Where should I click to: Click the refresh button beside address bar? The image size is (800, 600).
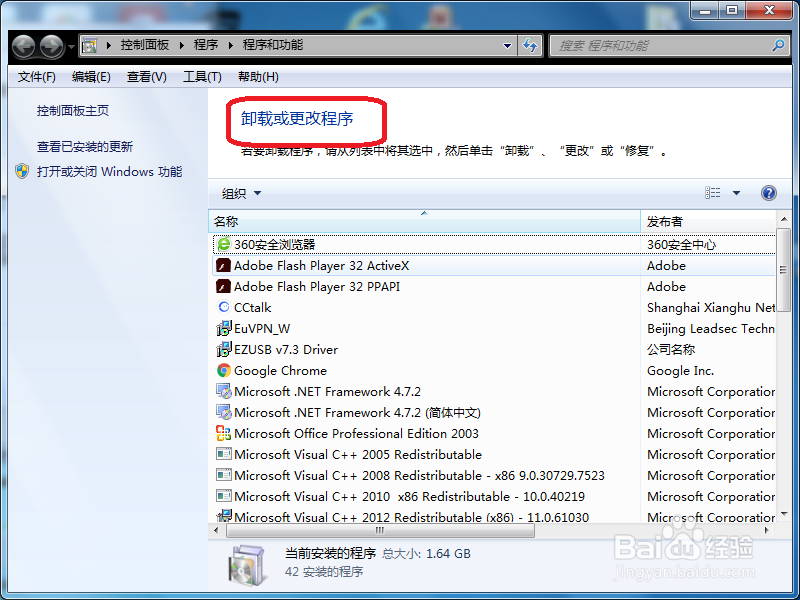coord(530,45)
